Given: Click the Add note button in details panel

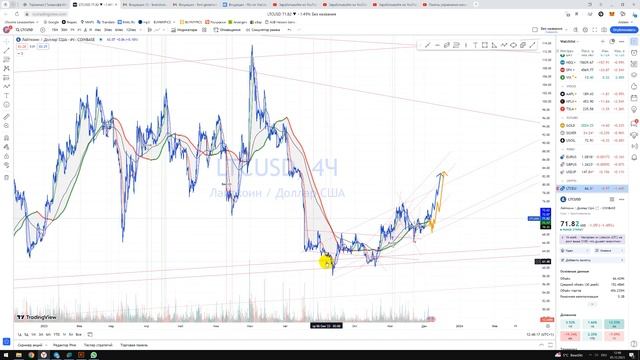Looking at the screenshot, I should coord(592,260).
